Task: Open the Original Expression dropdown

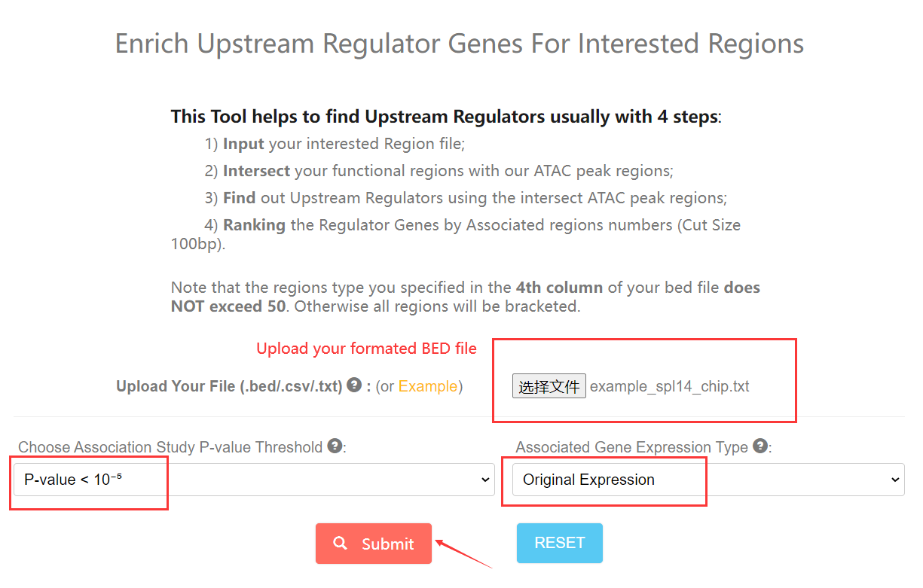Action: point(708,480)
